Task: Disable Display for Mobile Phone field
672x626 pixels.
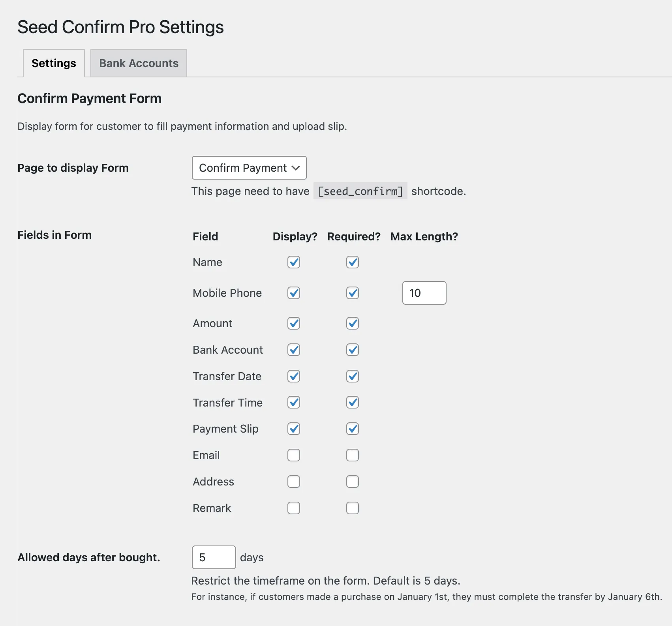Action: (294, 293)
